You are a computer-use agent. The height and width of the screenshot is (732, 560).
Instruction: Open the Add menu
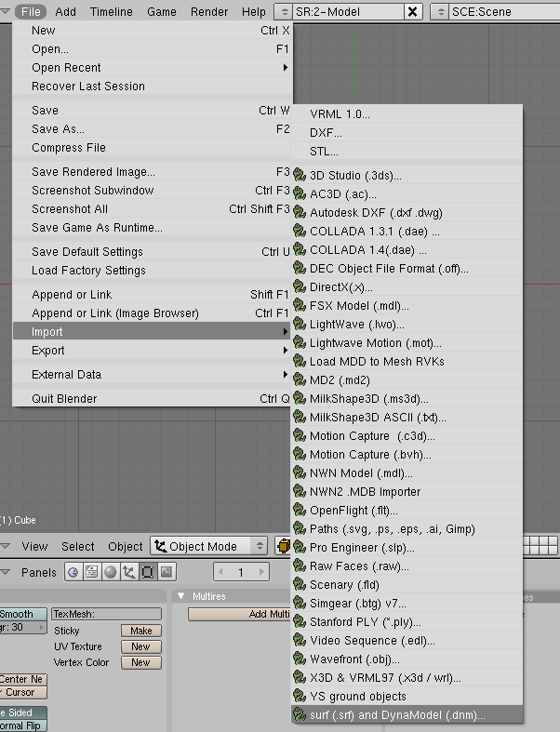click(65, 12)
